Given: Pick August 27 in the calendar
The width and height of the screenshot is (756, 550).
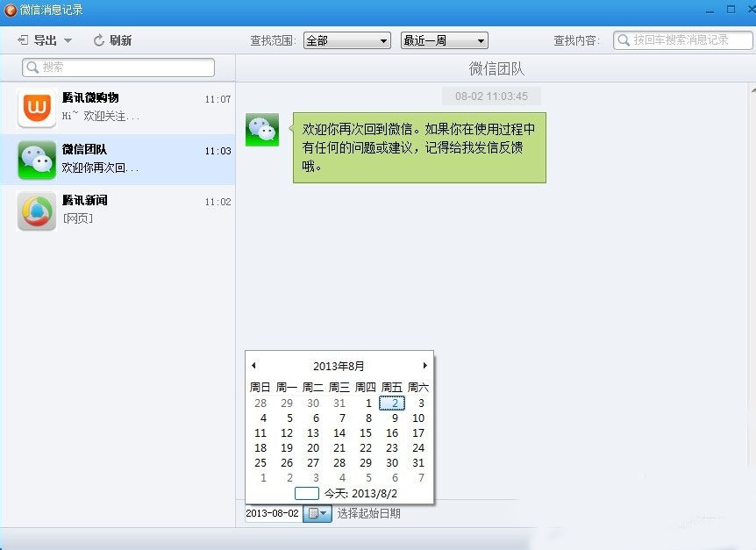Looking at the screenshot, I should tap(313, 463).
